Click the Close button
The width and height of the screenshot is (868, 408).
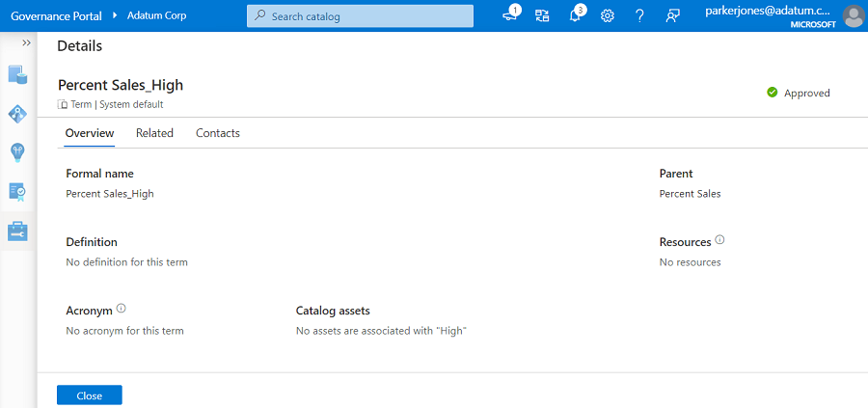coord(90,395)
